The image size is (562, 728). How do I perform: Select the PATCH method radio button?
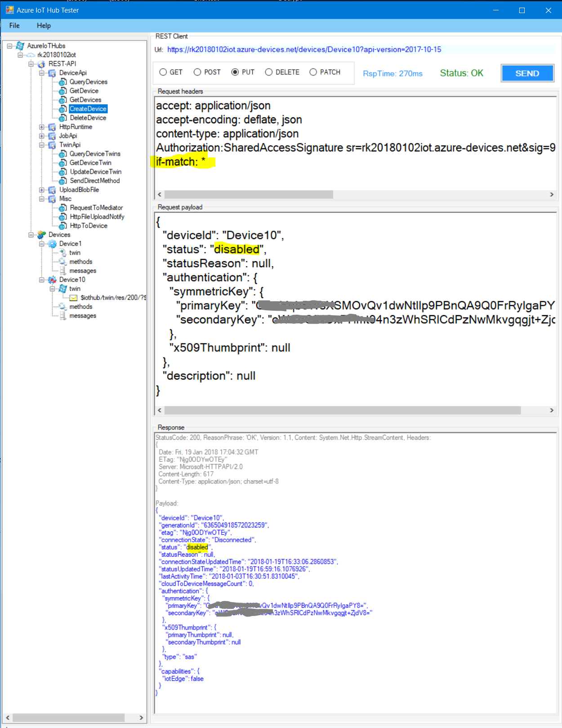tap(313, 72)
